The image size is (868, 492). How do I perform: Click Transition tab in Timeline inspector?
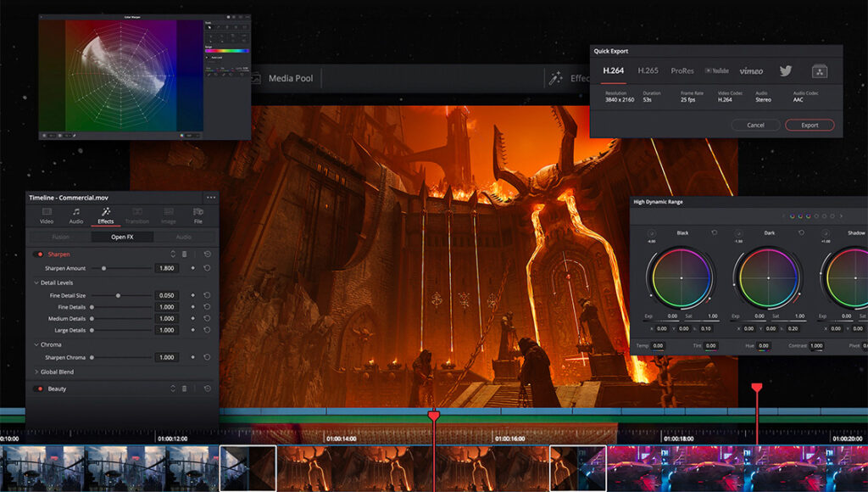tap(137, 215)
